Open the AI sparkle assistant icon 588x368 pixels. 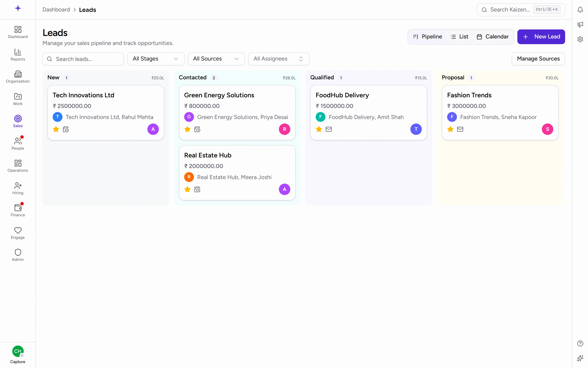pyautogui.click(x=580, y=358)
